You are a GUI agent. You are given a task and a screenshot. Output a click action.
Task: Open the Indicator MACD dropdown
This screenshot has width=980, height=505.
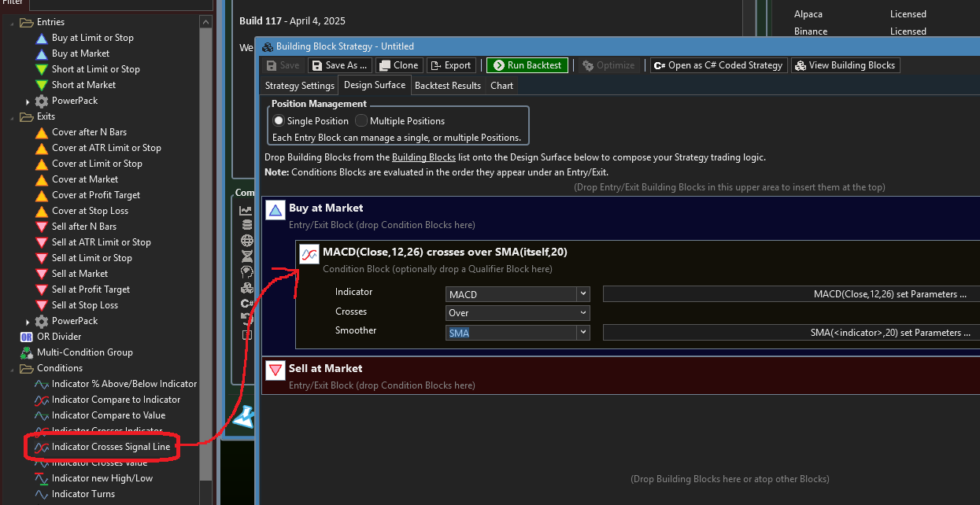pos(582,294)
